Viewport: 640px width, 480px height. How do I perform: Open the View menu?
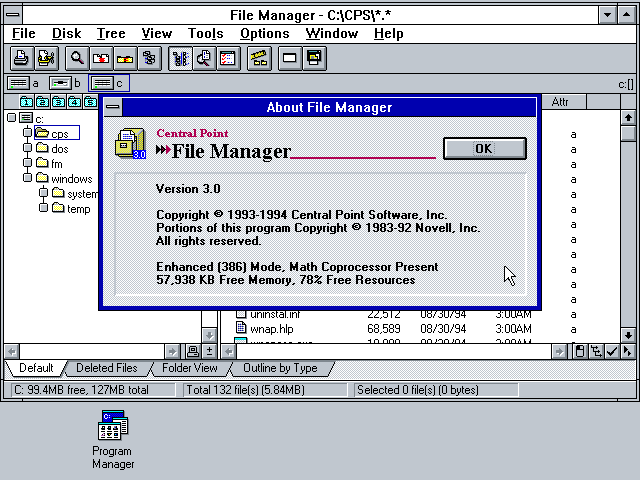[x=157, y=33]
